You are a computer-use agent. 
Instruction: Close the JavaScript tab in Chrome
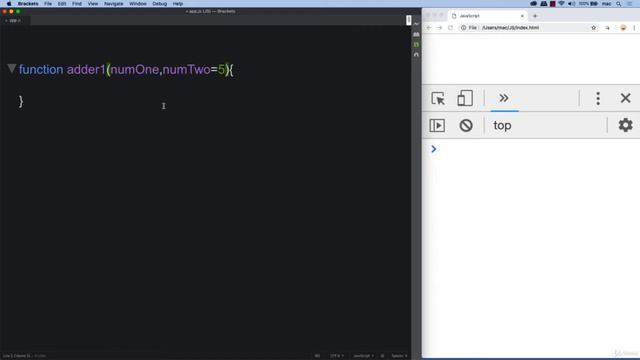tap(522, 16)
